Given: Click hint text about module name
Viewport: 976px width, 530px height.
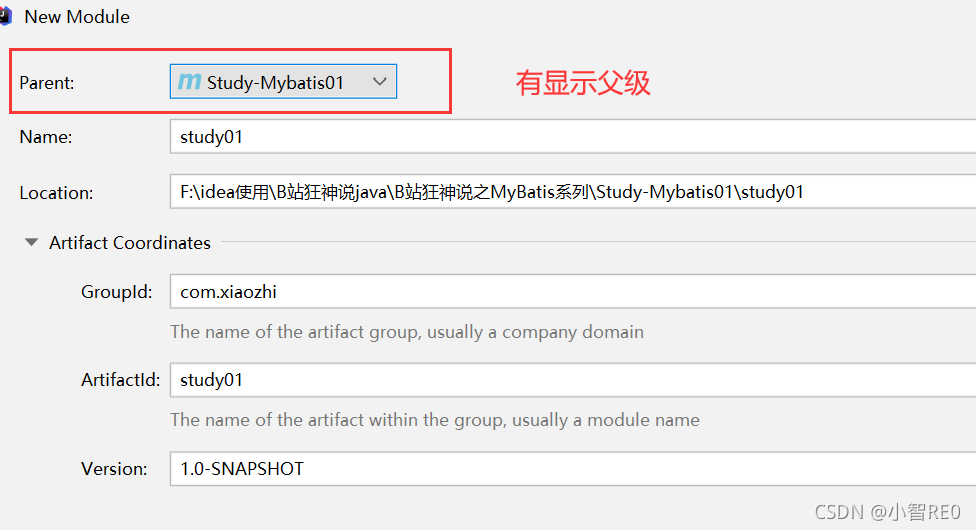Looking at the screenshot, I should tap(435, 420).
